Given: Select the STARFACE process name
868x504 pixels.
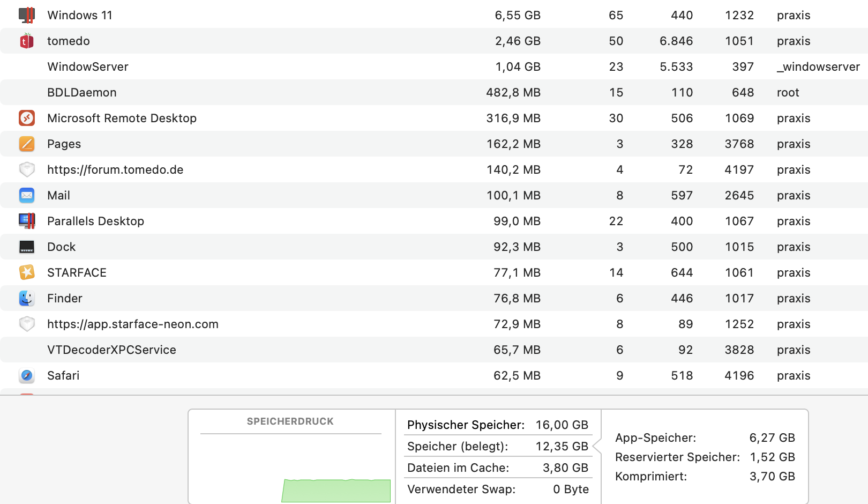Looking at the screenshot, I should click(x=77, y=272).
